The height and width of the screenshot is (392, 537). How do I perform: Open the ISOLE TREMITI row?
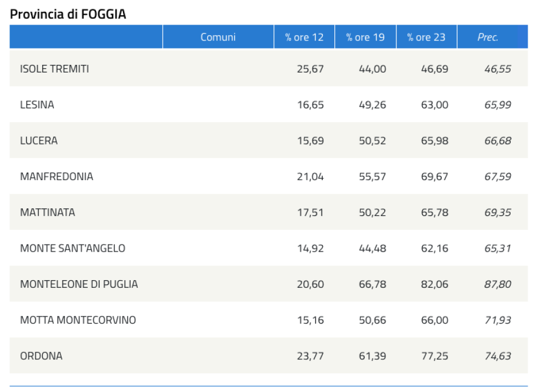[268, 69]
